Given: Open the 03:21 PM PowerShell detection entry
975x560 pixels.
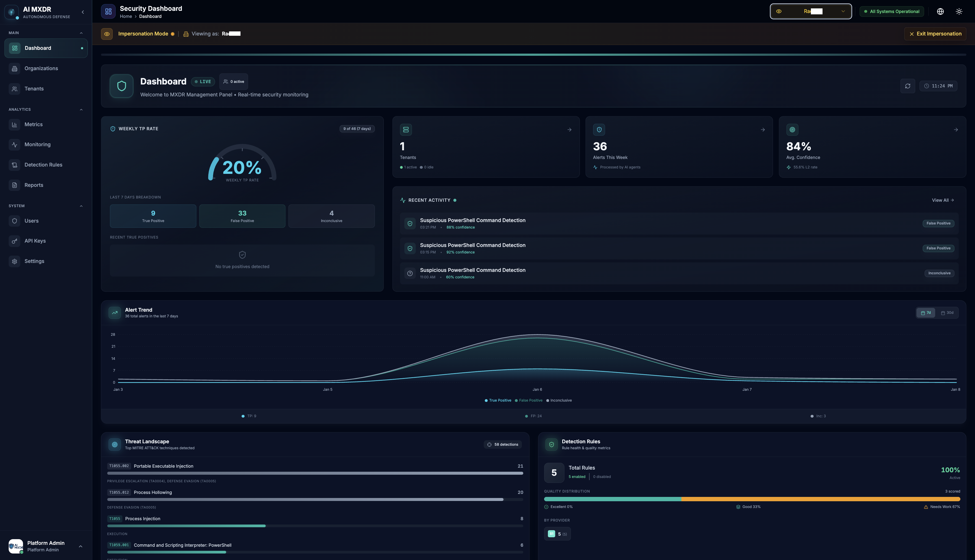Looking at the screenshot, I should click(x=679, y=223).
